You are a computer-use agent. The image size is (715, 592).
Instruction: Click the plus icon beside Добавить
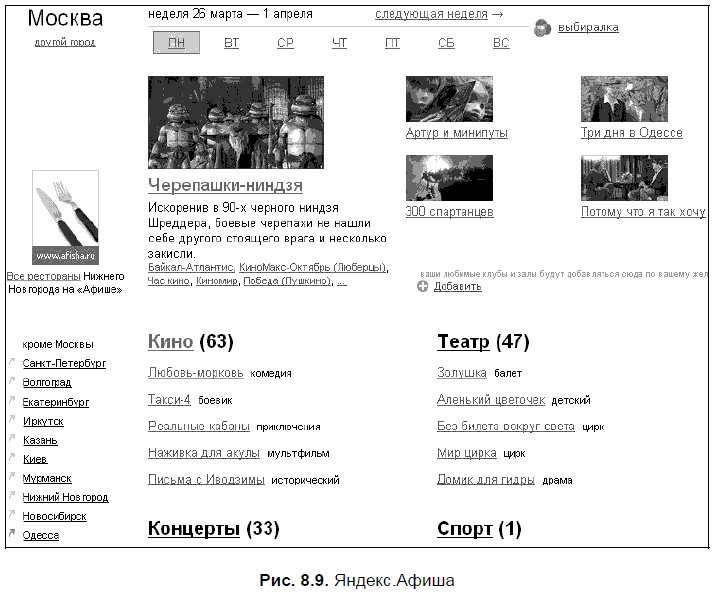(422, 287)
